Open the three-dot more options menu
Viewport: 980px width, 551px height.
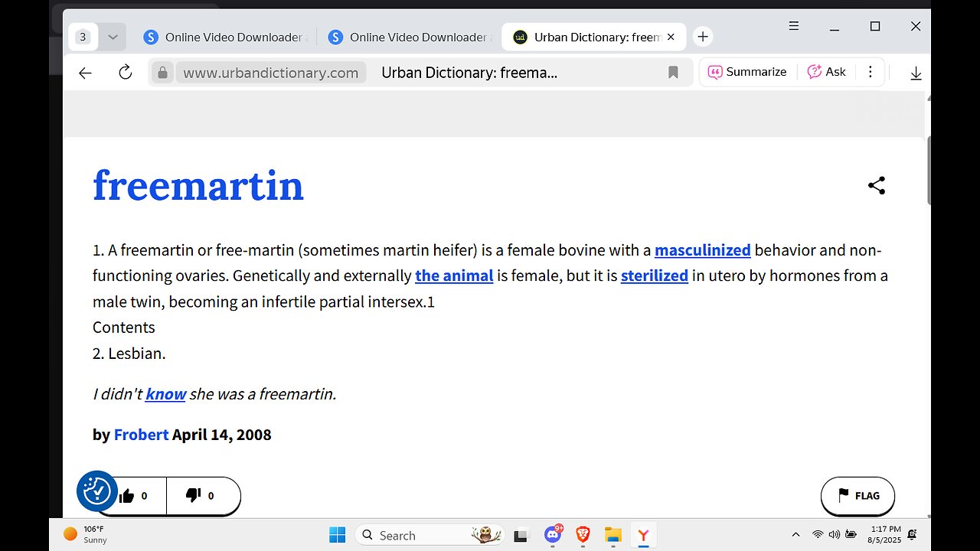click(x=870, y=72)
